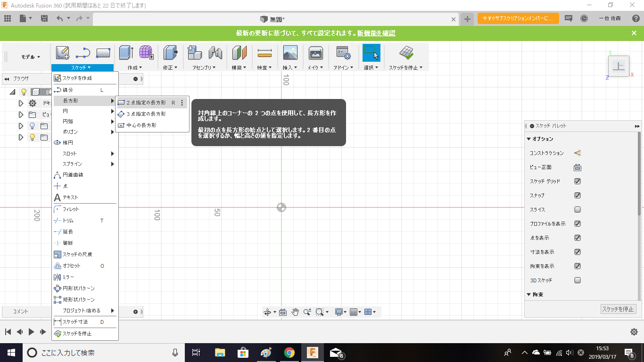Select the Rectangle tool icon in toolbar
The height and width of the screenshot is (362, 644).
(x=103, y=53)
